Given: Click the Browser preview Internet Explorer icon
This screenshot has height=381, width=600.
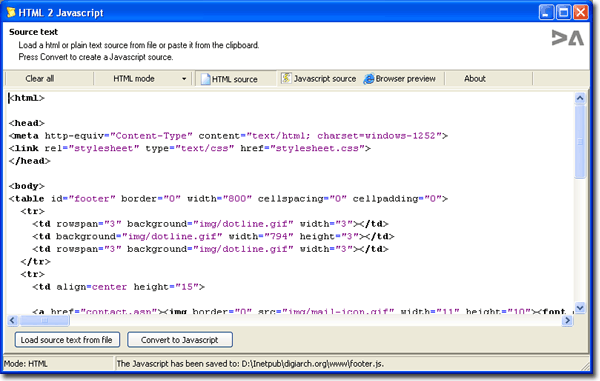Looking at the screenshot, I should pos(369,79).
